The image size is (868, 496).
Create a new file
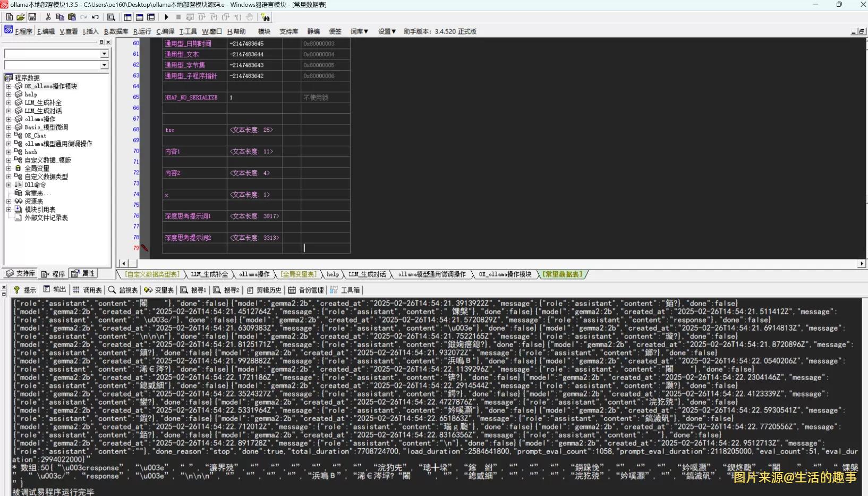[x=9, y=17]
